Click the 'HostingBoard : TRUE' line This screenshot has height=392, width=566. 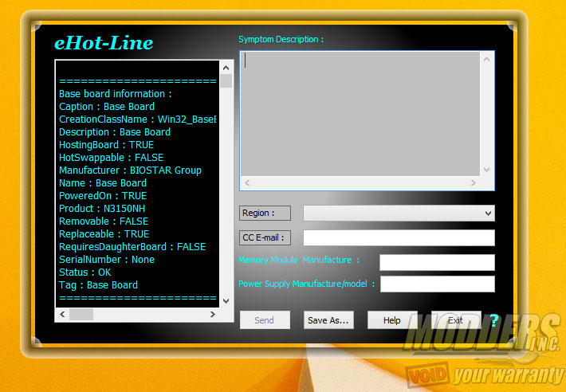pyautogui.click(x=107, y=145)
